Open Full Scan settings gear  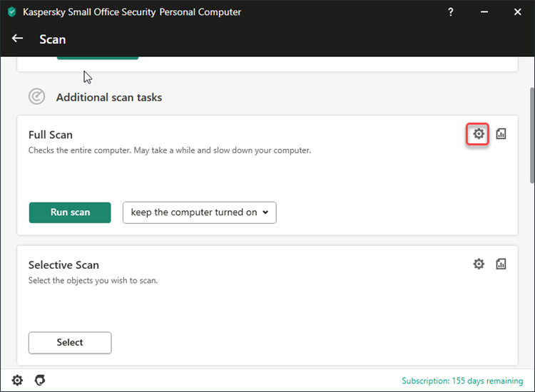479,134
